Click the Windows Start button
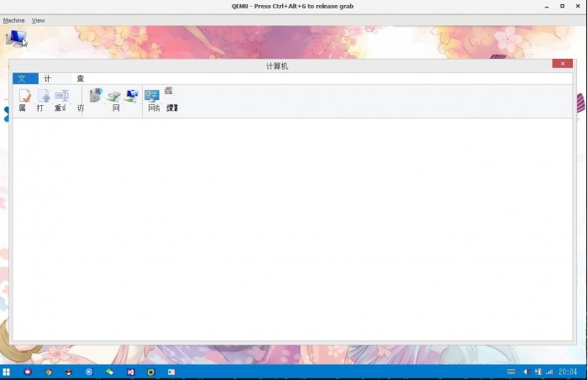 [x=7, y=372]
